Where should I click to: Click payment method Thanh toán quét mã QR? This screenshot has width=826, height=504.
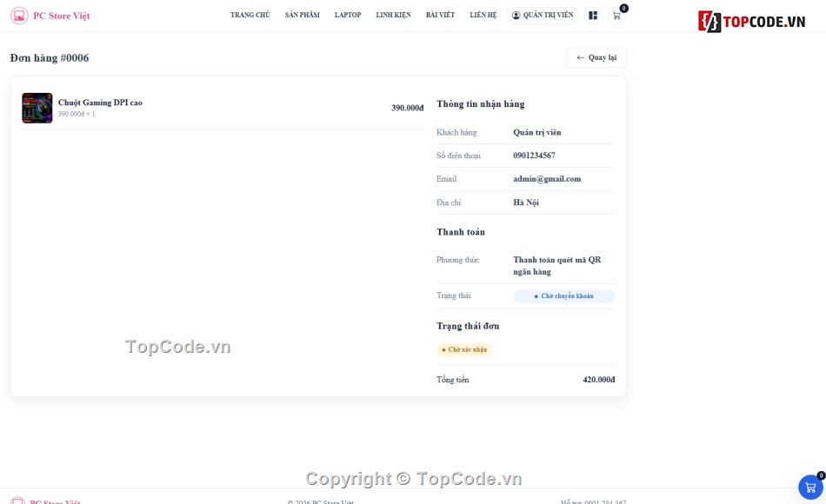(556, 265)
